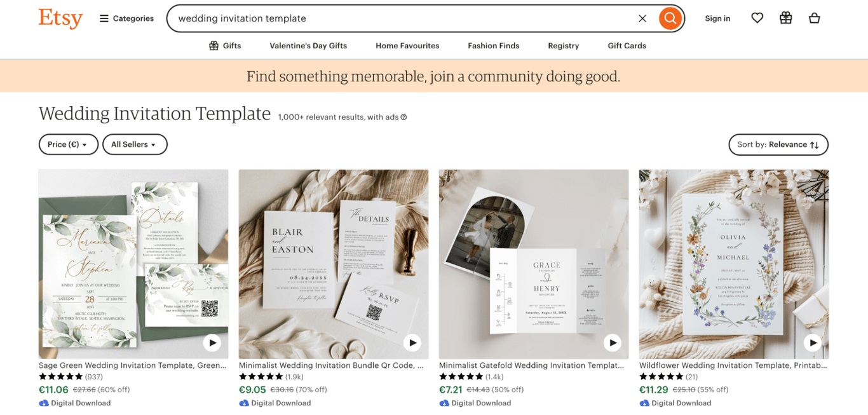
Task: Click the discounted €9.05 price on Blair and Easton
Action: point(252,389)
